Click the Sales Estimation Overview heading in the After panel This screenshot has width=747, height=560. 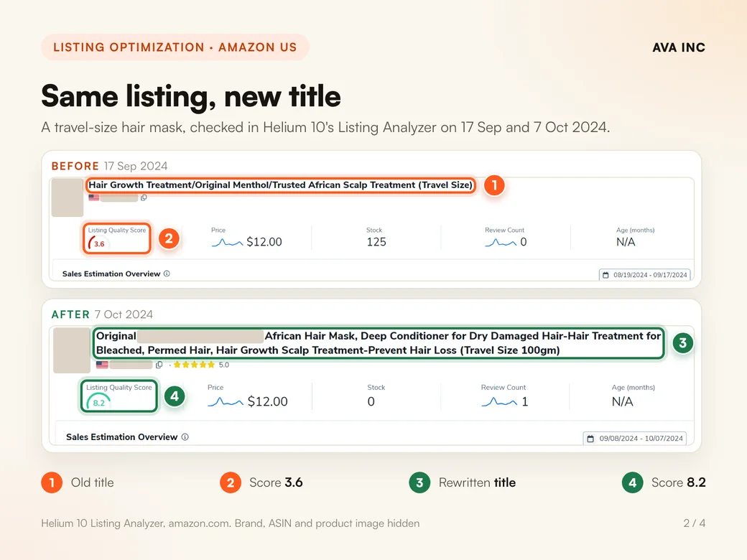[121, 437]
